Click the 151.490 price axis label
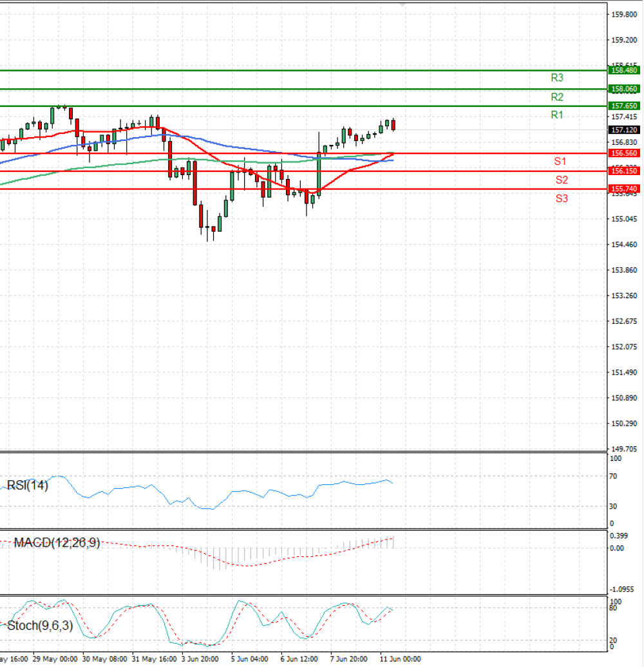Viewport: 644px width, 667px height. tap(624, 372)
